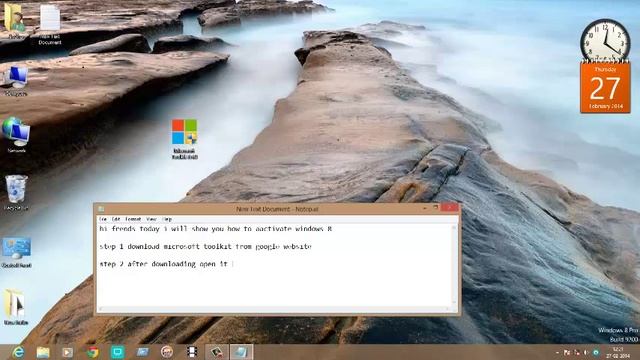The height and width of the screenshot is (360, 640).
Task: Click the volume icon in system tray
Action: point(586,352)
